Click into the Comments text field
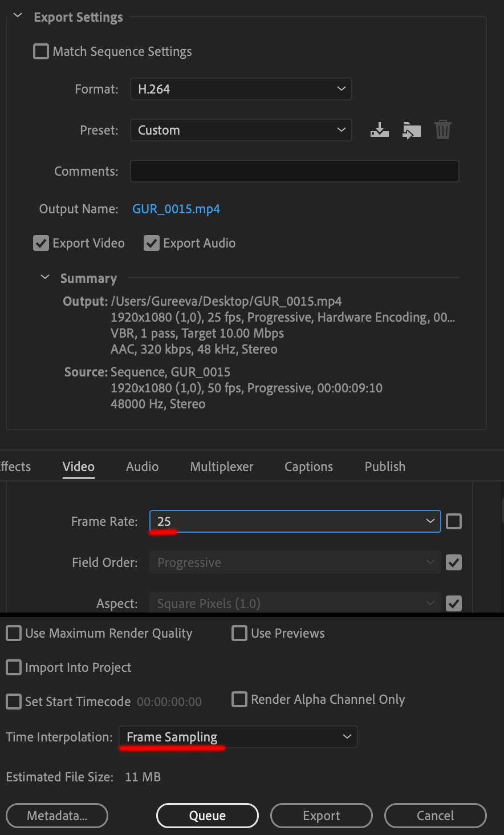504x835 pixels. [294, 171]
